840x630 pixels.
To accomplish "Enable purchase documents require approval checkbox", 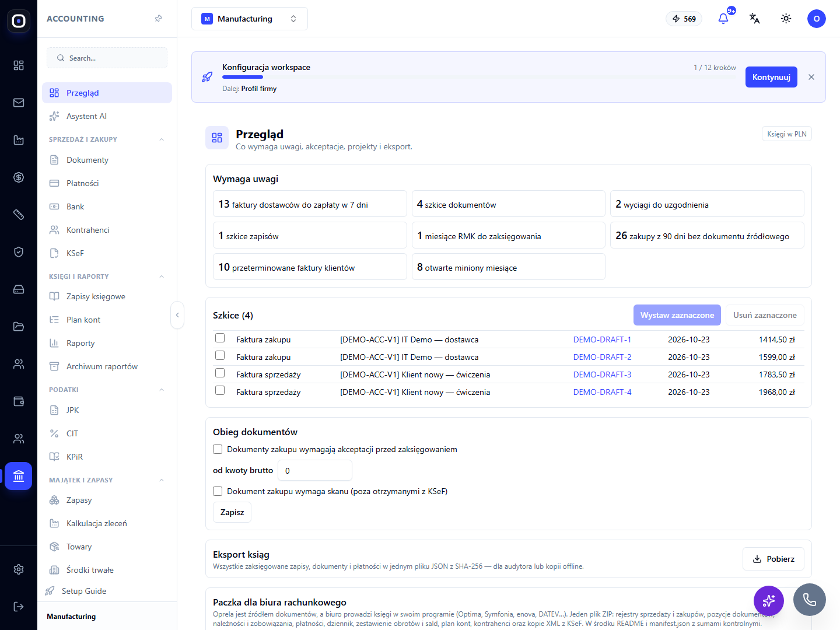I will tap(218, 449).
